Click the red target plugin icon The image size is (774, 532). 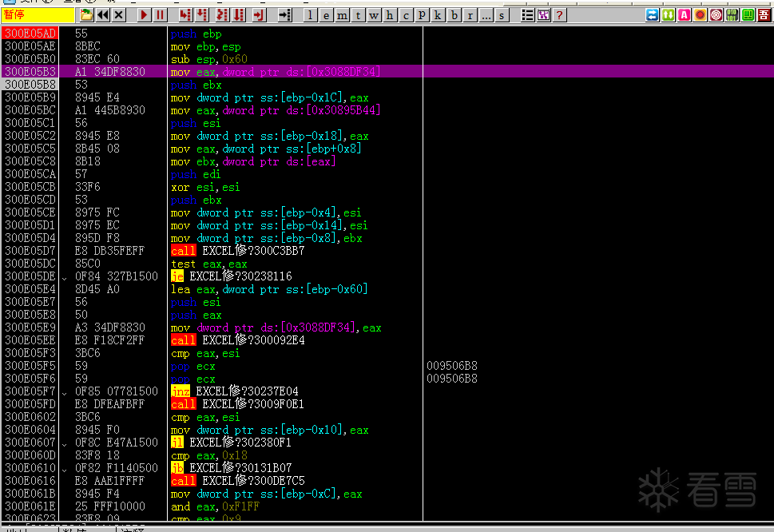tap(716, 15)
